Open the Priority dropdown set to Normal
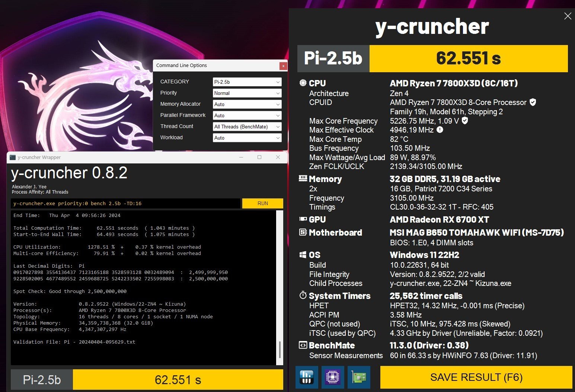 pos(247,93)
